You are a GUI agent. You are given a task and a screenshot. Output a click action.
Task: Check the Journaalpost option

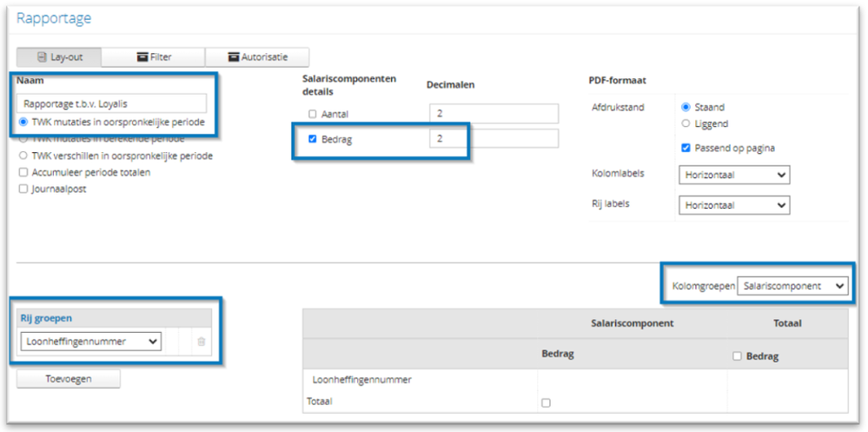pyautogui.click(x=23, y=189)
